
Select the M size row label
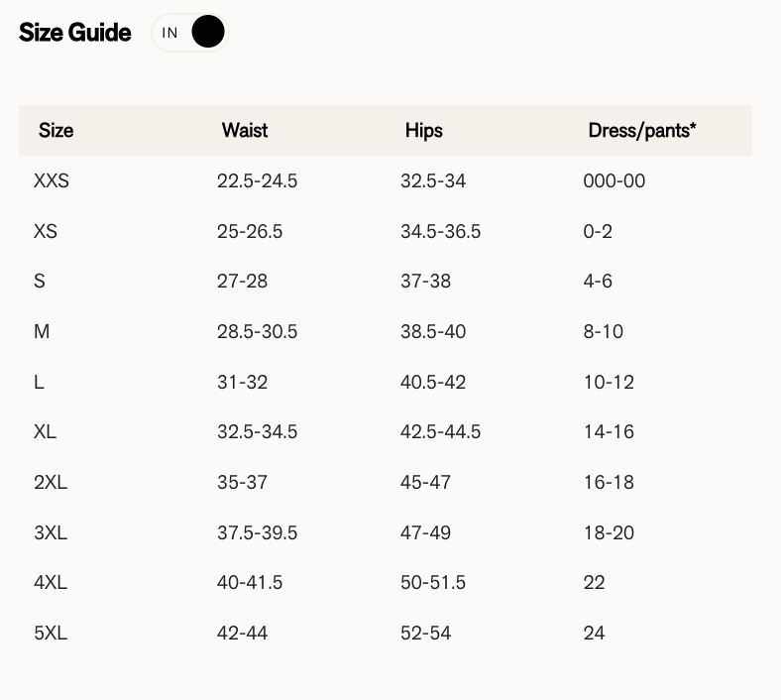[42, 332]
